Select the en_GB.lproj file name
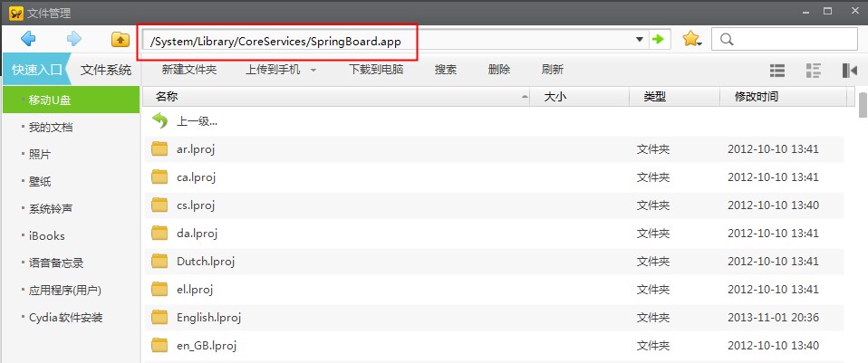 tap(207, 346)
